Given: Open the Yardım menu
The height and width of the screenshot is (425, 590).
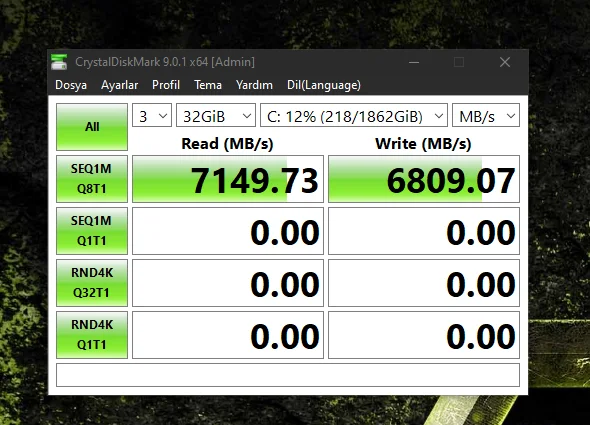Looking at the screenshot, I should [254, 85].
